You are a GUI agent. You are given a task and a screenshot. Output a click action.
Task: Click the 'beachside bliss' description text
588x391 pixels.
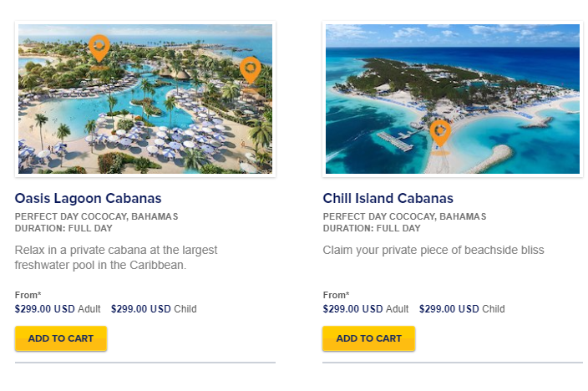click(x=433, y=250)
